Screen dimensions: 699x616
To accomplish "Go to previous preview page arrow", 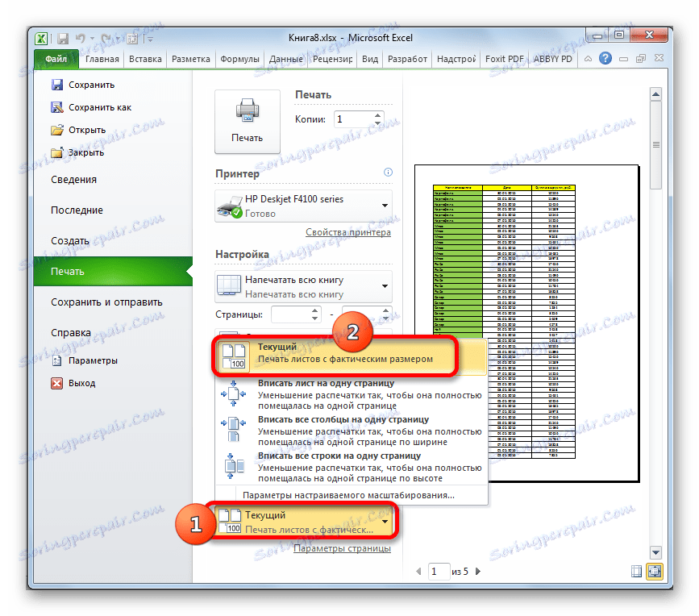I will point(418,572).
